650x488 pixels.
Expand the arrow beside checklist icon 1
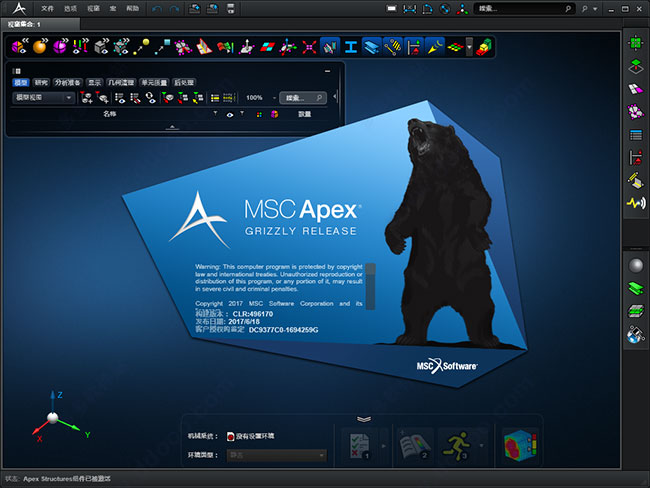coord(383,446)
